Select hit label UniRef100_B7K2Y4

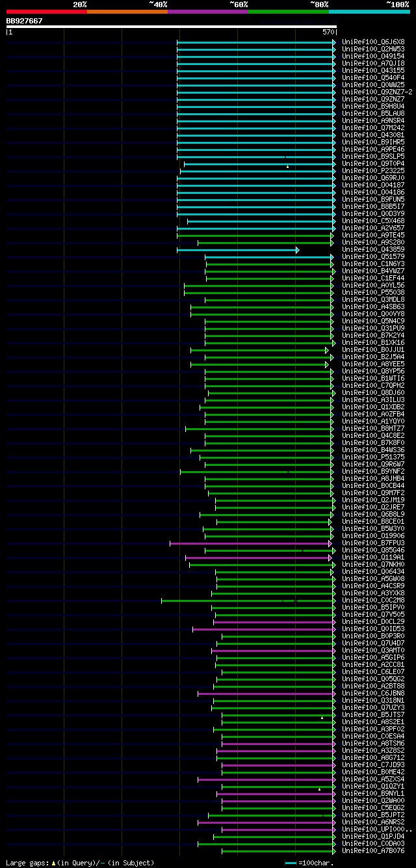(373, 335)
